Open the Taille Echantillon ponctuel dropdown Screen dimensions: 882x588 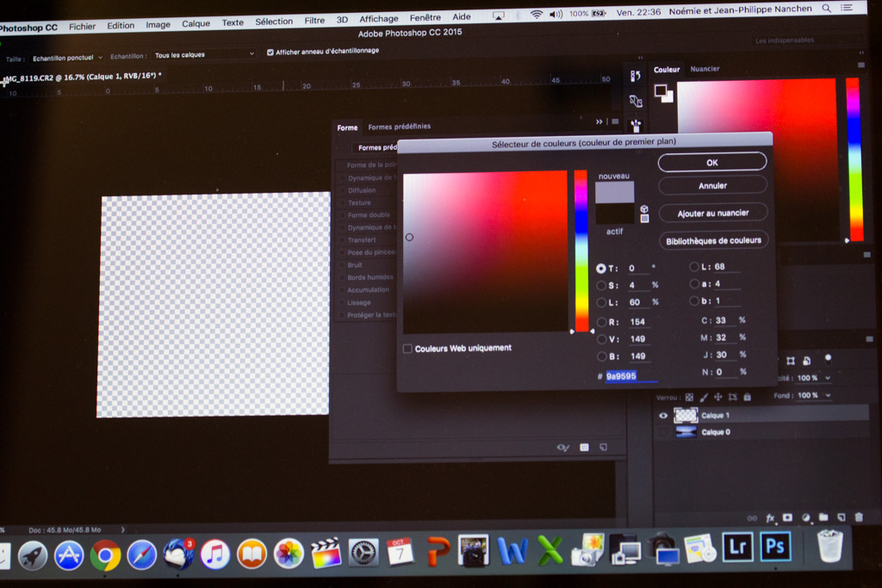point(66,58)
